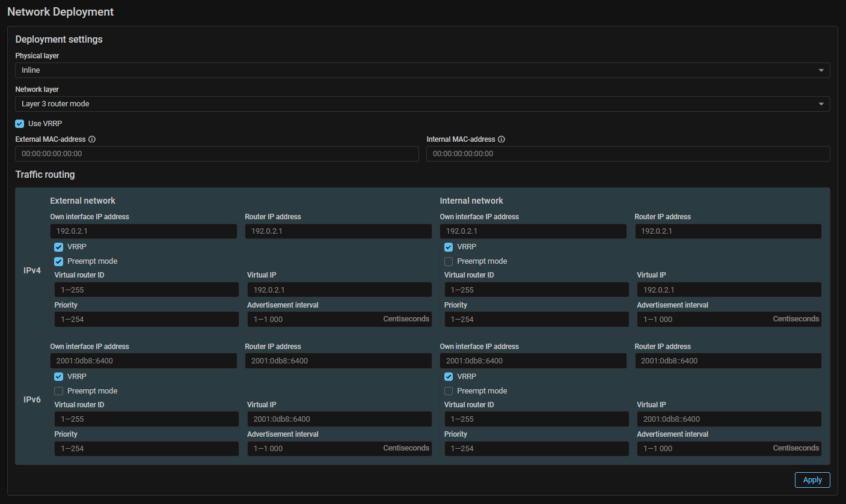The image size is (846, 504).
Task: Click info icon beside External MAC-address
Action: (92, 139)
